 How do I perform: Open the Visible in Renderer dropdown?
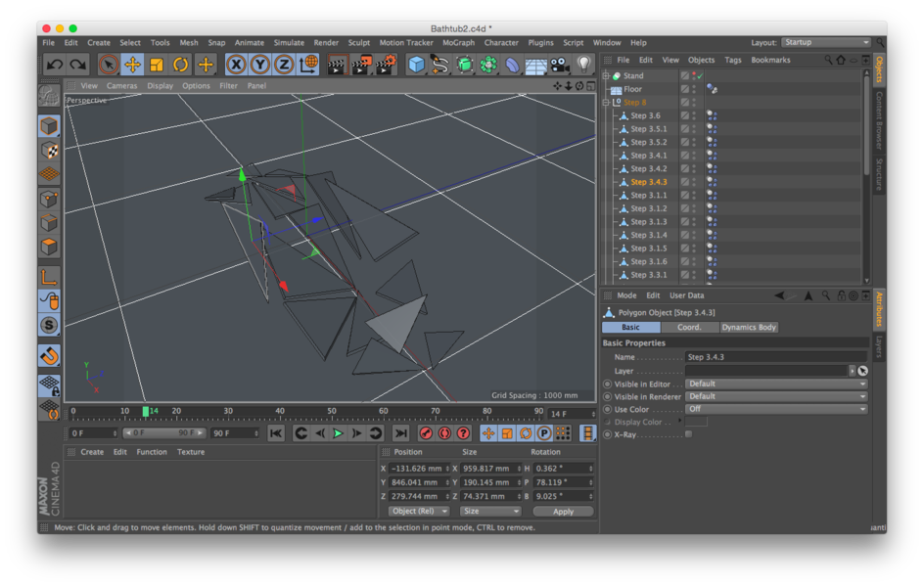[776, 397]
